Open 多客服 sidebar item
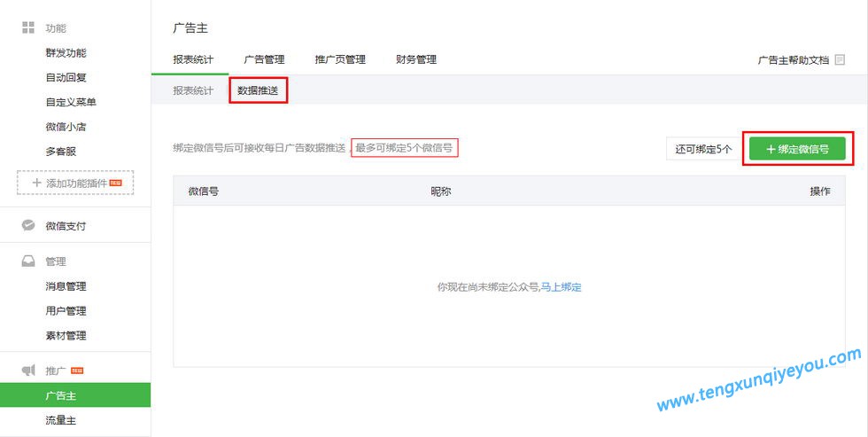Screen dimensions: 868x437 click(61, 152)
